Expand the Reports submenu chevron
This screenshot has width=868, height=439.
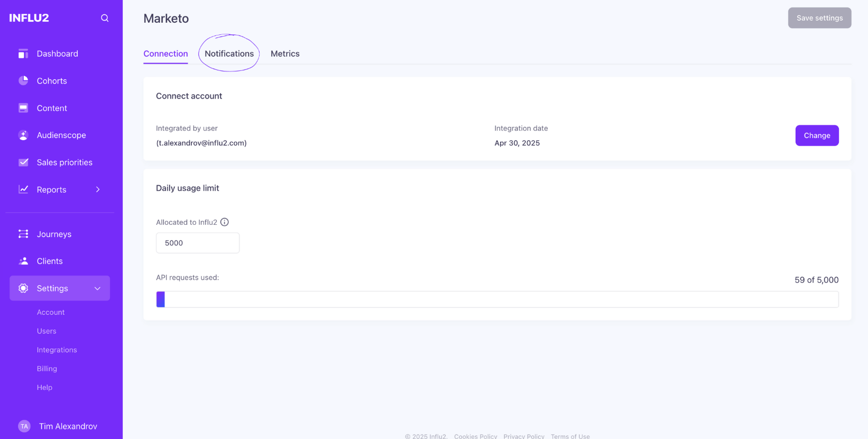tap(98, 189)
